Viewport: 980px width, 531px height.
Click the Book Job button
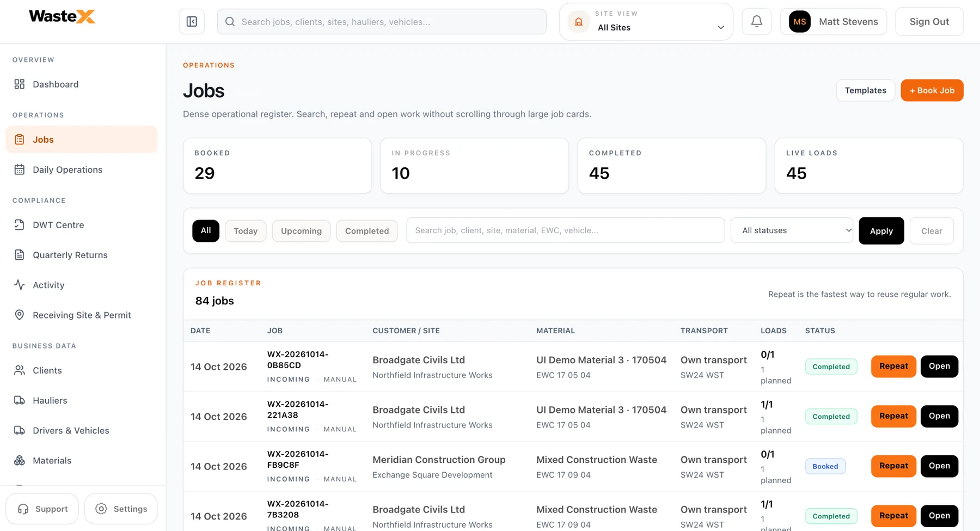click(932, 90)
